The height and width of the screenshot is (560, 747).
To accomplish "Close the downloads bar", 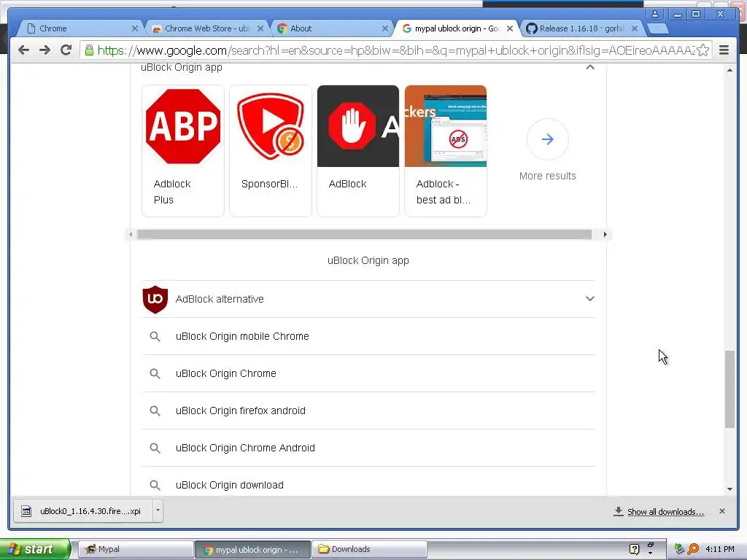I will click(x=721, y=511).
